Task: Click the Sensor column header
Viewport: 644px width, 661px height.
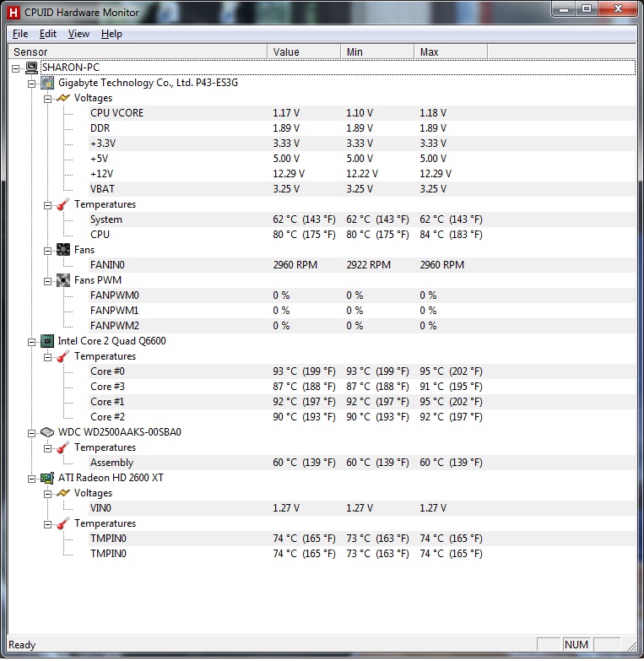Action: click(135, 51)
